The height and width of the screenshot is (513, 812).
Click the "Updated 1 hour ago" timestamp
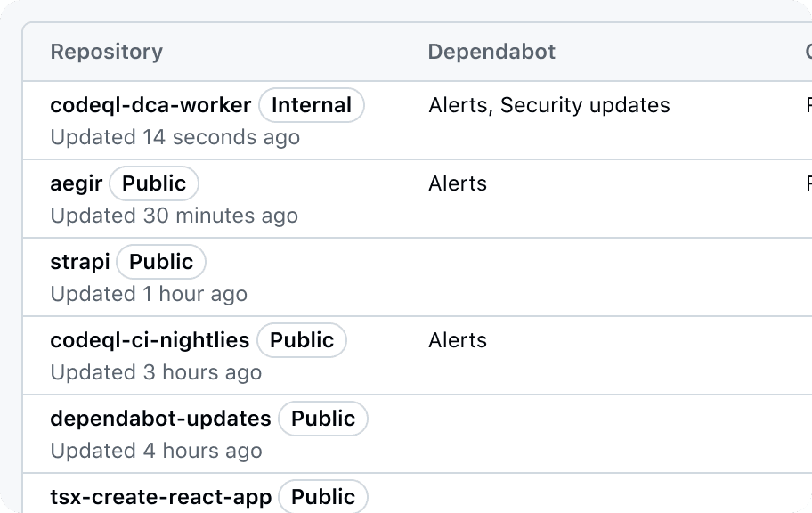point(149,294)
